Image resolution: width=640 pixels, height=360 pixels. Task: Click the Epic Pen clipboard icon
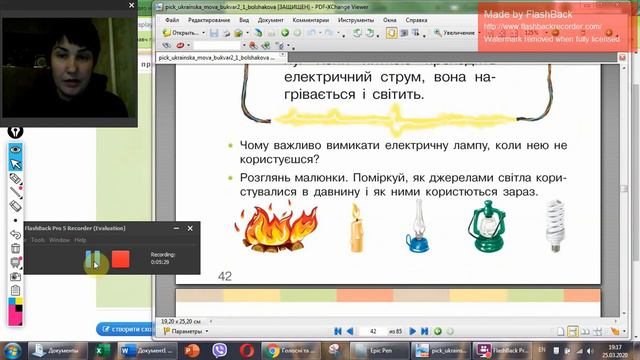coord(16,291)
